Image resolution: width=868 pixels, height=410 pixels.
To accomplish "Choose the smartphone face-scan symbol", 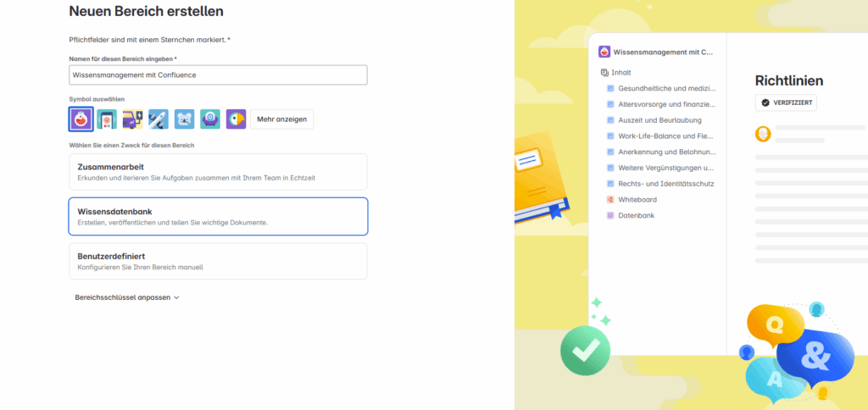I will (x=107, y=119).
